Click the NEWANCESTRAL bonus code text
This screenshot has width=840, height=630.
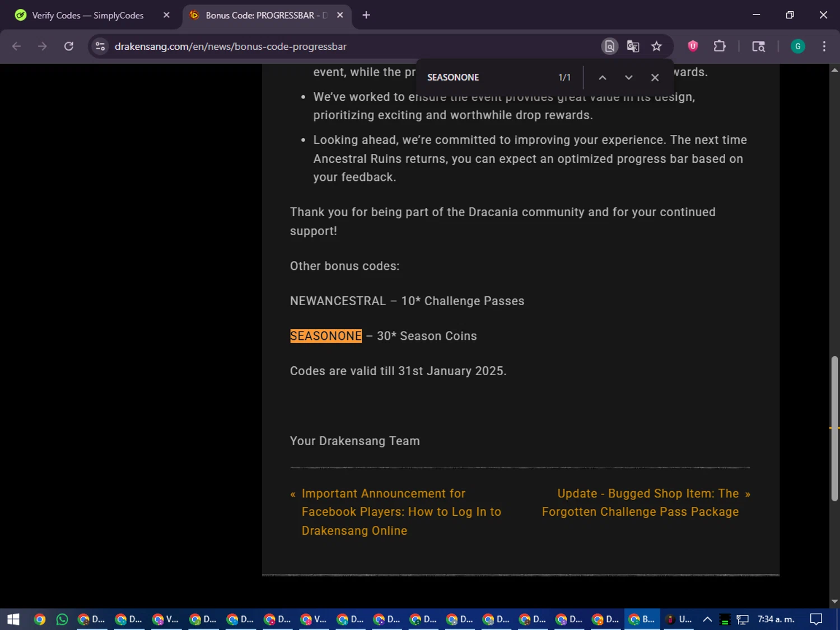[x=338, y=301]
